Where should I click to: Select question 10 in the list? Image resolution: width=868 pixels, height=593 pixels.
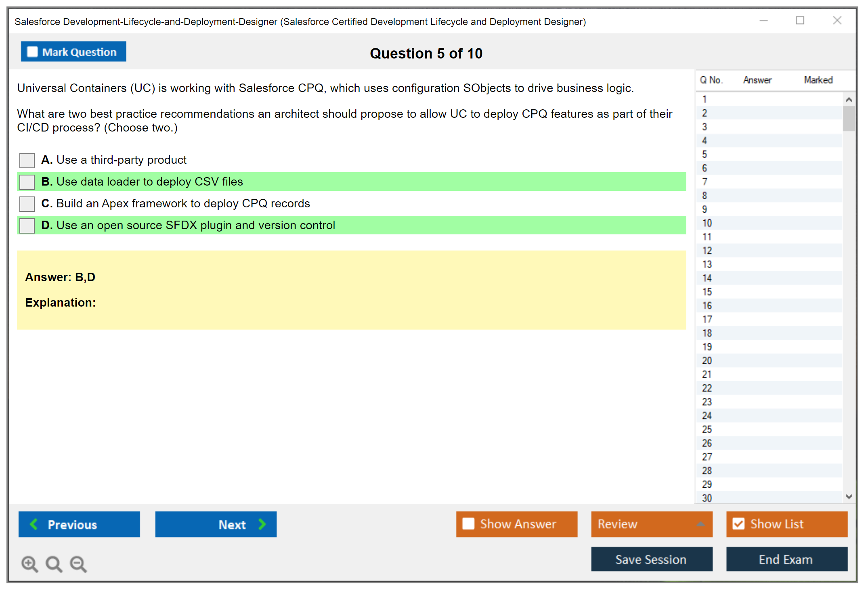pyautogui.click(x=707, y=223)
